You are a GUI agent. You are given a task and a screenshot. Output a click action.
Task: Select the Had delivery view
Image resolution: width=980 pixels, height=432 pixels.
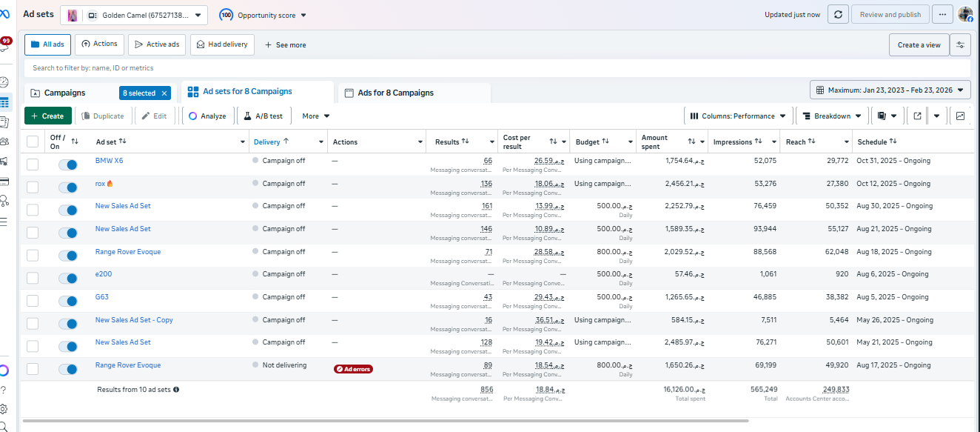pos(222,44)
